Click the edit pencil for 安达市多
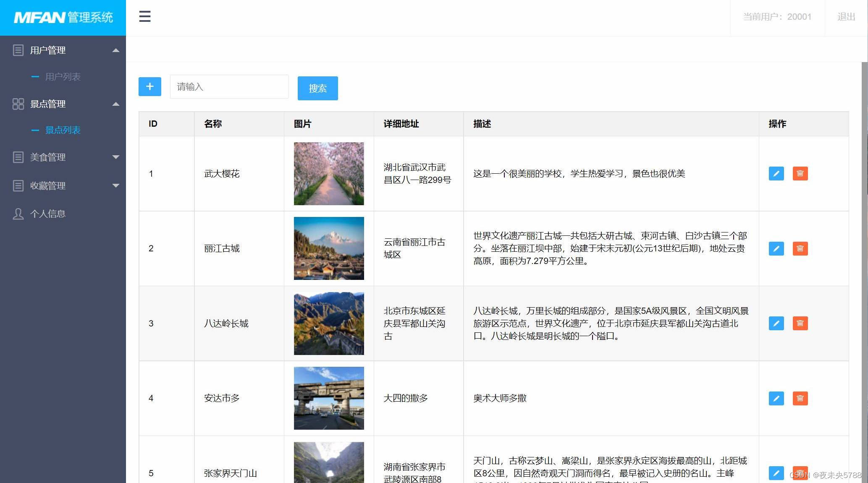The height and width of the screenshot is (483, 868). [776, 398]
